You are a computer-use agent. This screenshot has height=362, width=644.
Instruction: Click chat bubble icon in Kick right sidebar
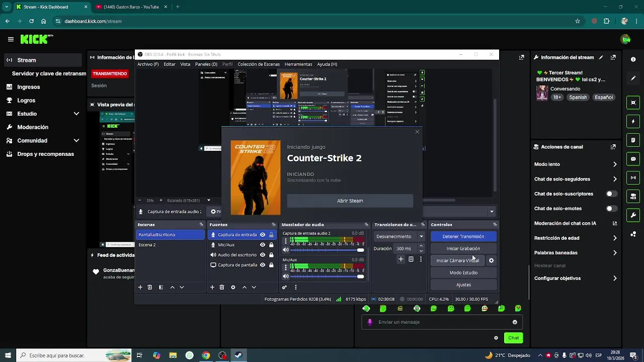tap(633, 159)
